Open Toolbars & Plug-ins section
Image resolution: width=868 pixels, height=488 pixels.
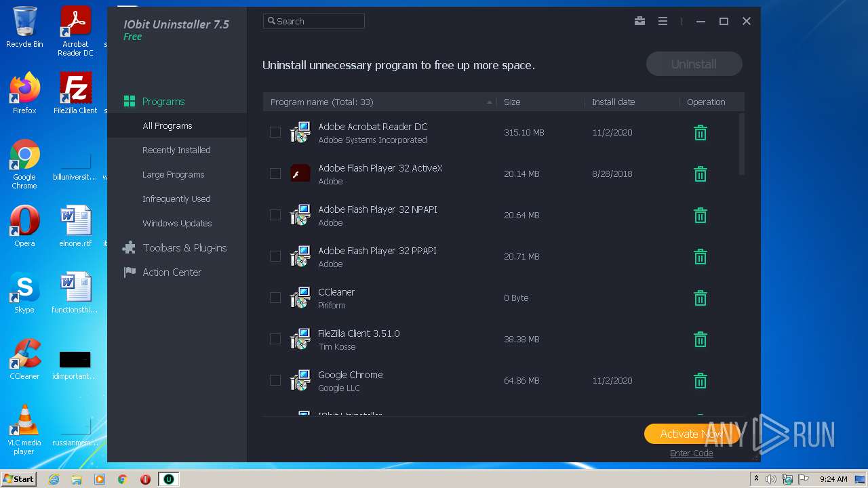177,248
